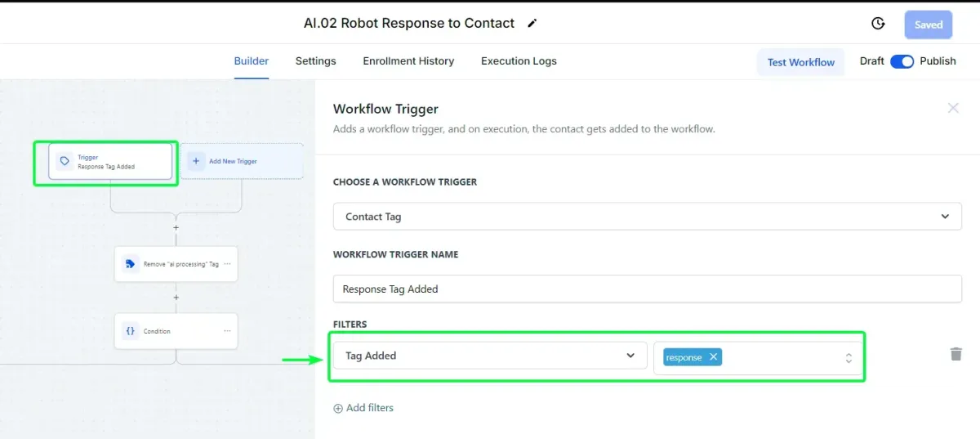The height and width of the screenshot is (439, 980).
Task: Click the Add filters link
Action: coord(363,408)
